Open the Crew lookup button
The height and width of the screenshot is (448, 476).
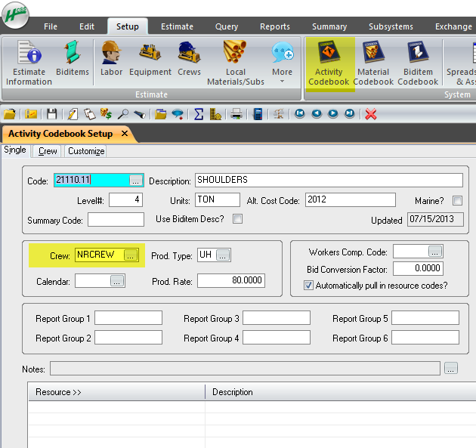pyautogui.click(x=131, y=255)
